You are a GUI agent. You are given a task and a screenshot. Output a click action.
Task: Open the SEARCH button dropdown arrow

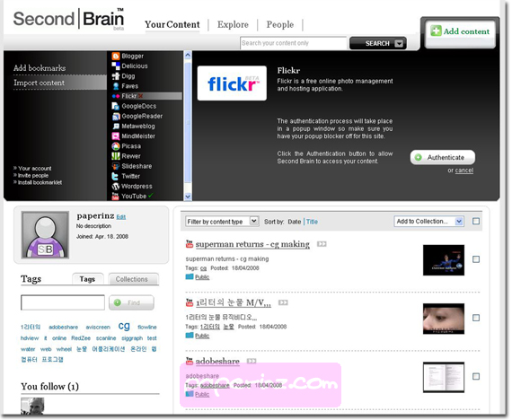coord(399,43)
